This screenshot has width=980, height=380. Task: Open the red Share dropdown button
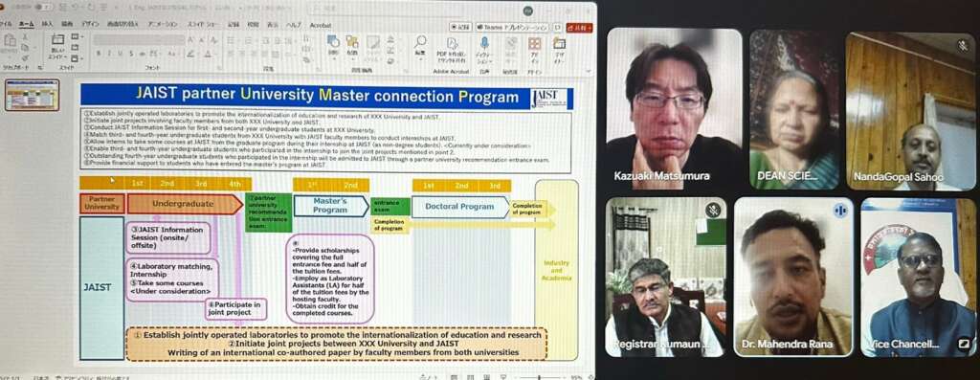click(x=579, y=28)
